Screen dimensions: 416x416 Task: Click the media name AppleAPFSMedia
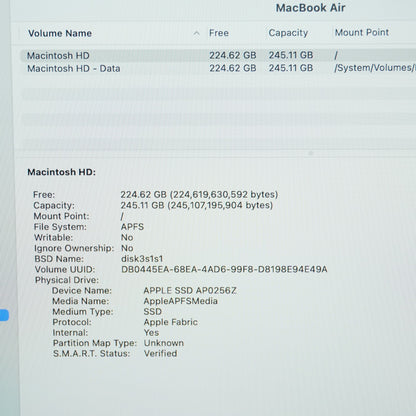181,301
